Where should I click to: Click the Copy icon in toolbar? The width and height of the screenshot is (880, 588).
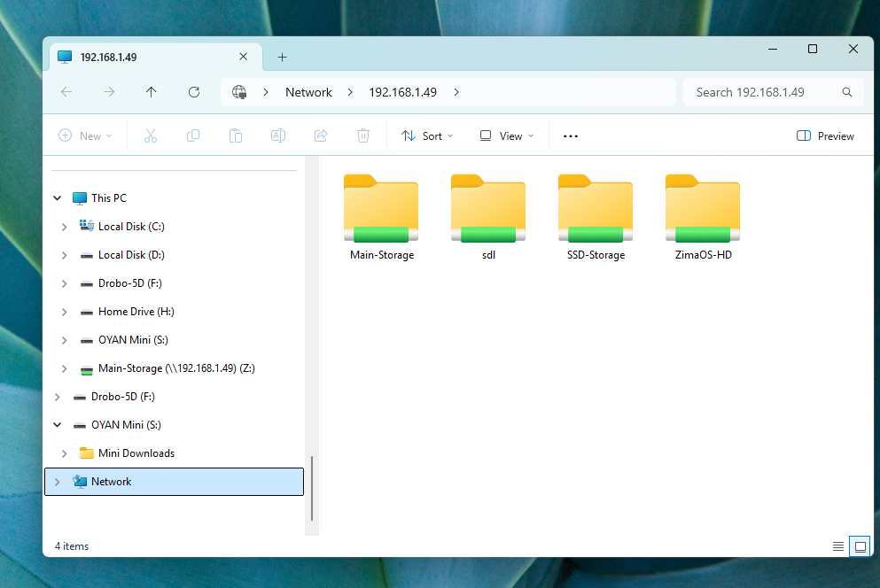pos(193,135)
